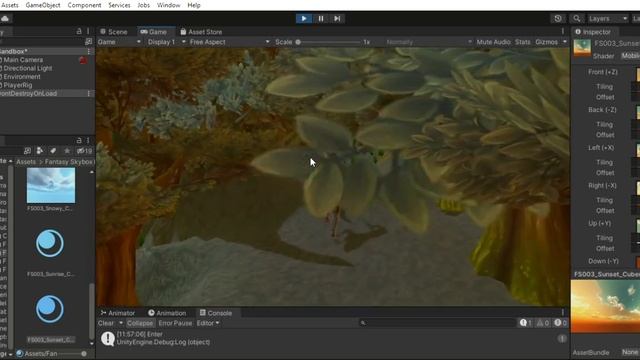Screen dimensions: 640x360
Task: Open the Layers dropdown
Action: pyautogui.click(x=607, y=18)
